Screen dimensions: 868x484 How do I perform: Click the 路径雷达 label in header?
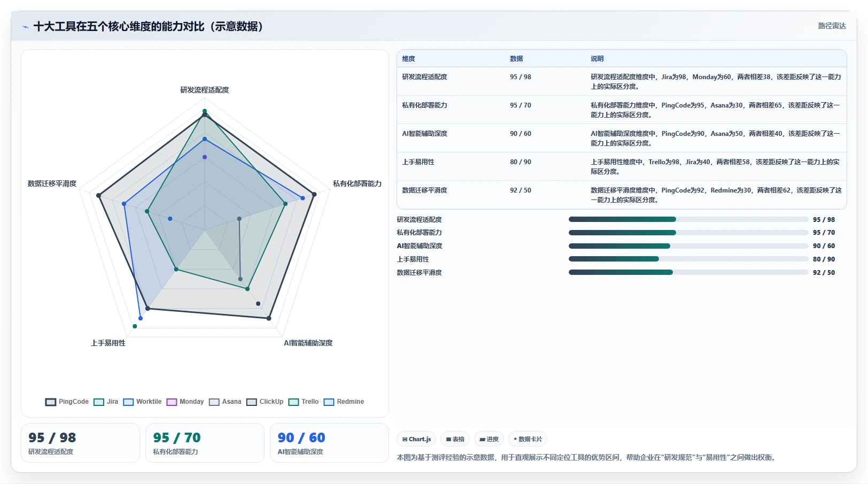pos(832,26)
